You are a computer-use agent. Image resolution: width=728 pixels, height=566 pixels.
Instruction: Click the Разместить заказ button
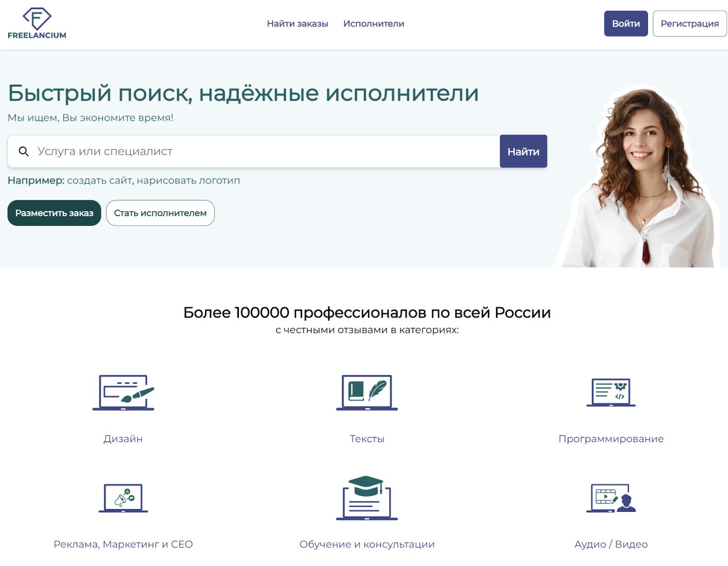coord(54,213)
